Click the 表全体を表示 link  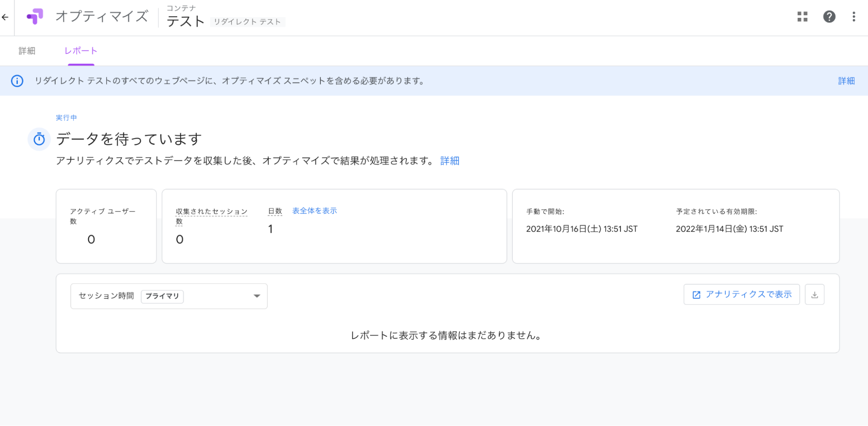point(314,211)
